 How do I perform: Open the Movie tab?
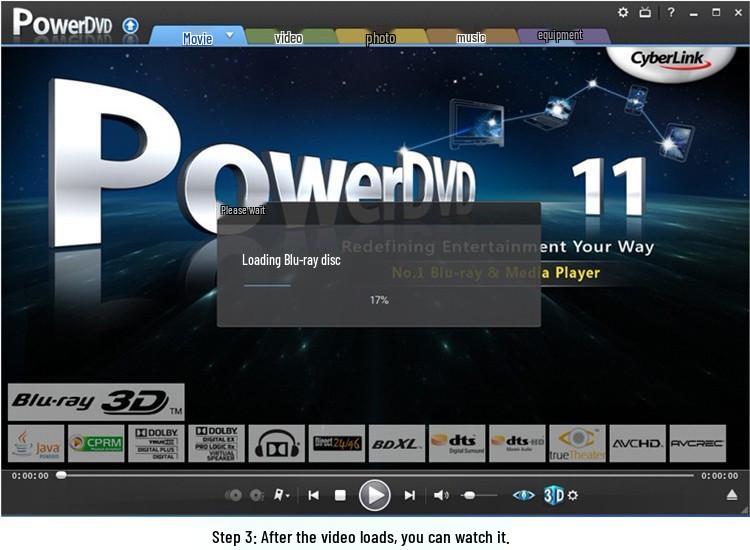click(197, 38)
